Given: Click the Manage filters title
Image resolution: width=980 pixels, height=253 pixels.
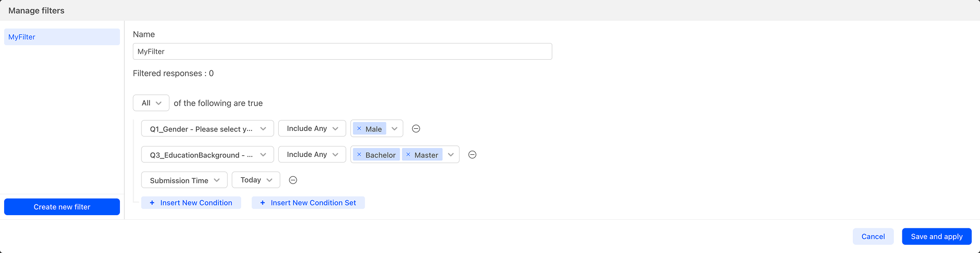Looking at the screenshot, I should [36, 10].
